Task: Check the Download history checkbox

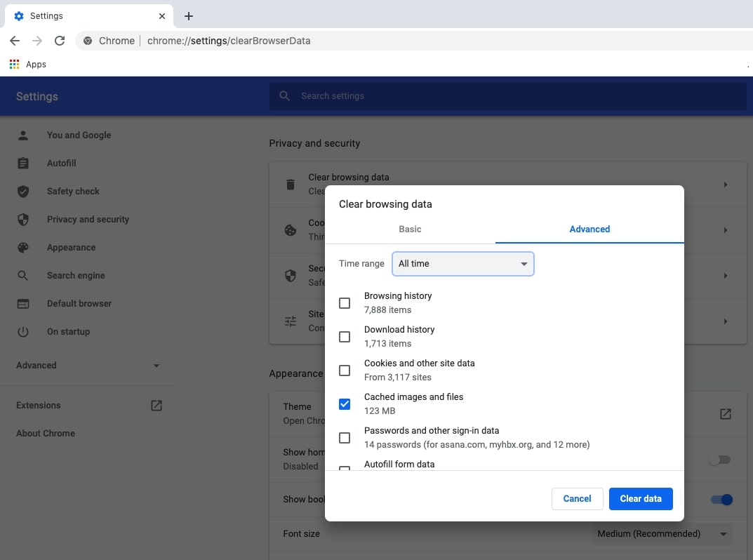Action: 345,337
